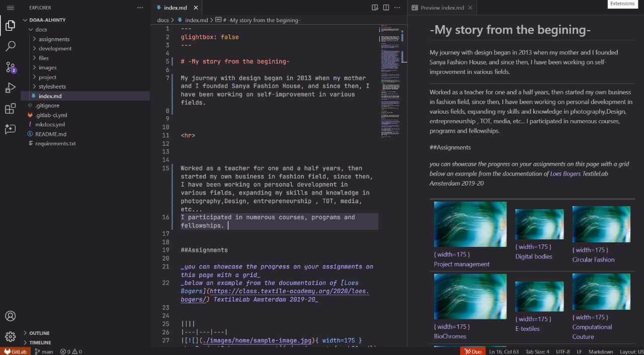The height and width of the screenshot is (355, 644).
Task: Toggle GitLab Duo in status bar
Action: 472,351
